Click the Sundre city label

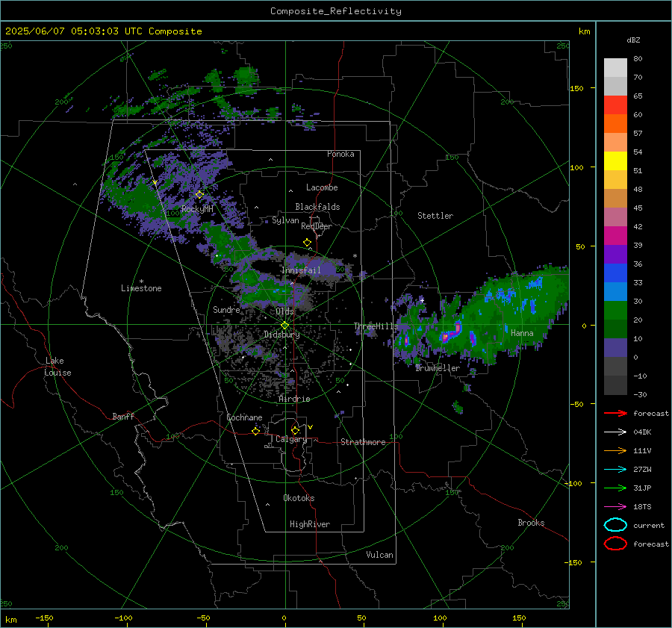tap(226, 309)
